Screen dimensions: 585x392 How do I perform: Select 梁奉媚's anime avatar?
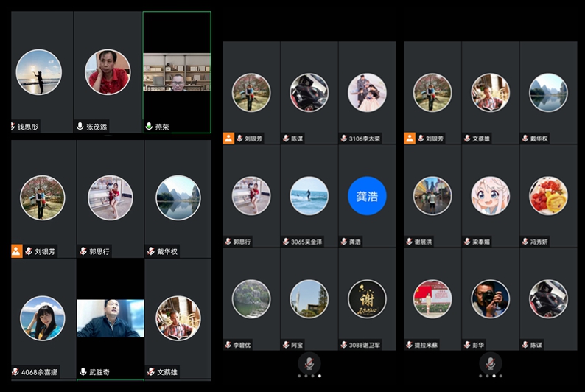490,196
